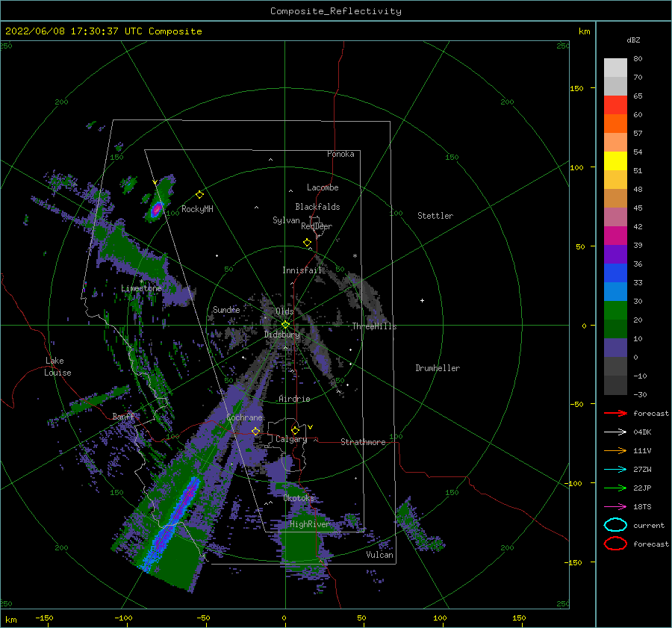The image size is (672, 628).
Task: Select the 'Okotoks' map label
Action: pyautogui.click(x=299, y=497)
